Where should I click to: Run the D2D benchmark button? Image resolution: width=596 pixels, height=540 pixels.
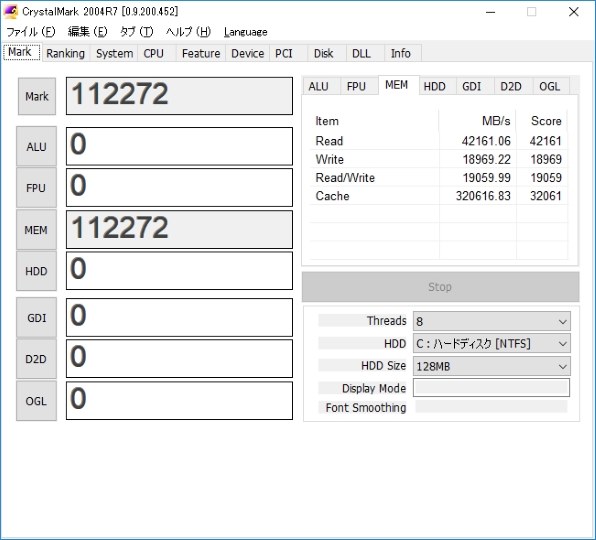click(36, 359)
